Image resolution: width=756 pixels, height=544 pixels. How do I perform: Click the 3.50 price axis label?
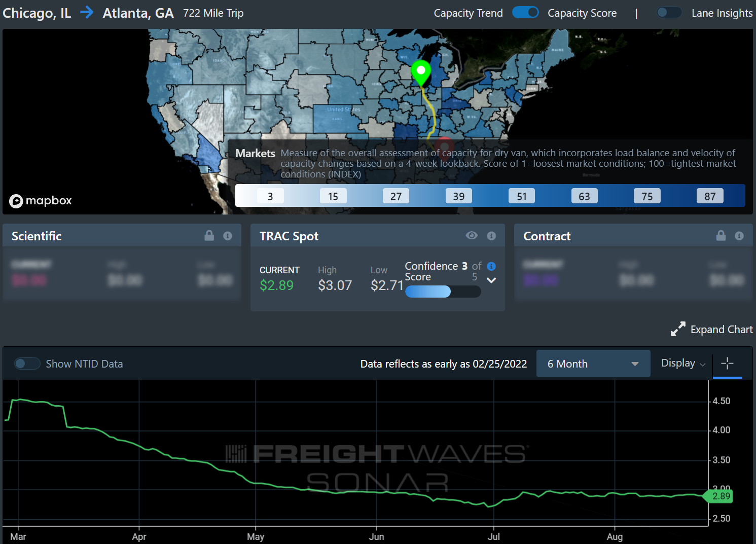pyautogui.click(x=722, y=460)
